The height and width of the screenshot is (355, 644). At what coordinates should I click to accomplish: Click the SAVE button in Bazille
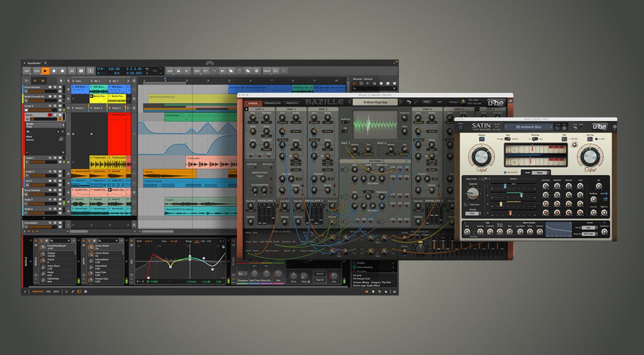[427, 102]
